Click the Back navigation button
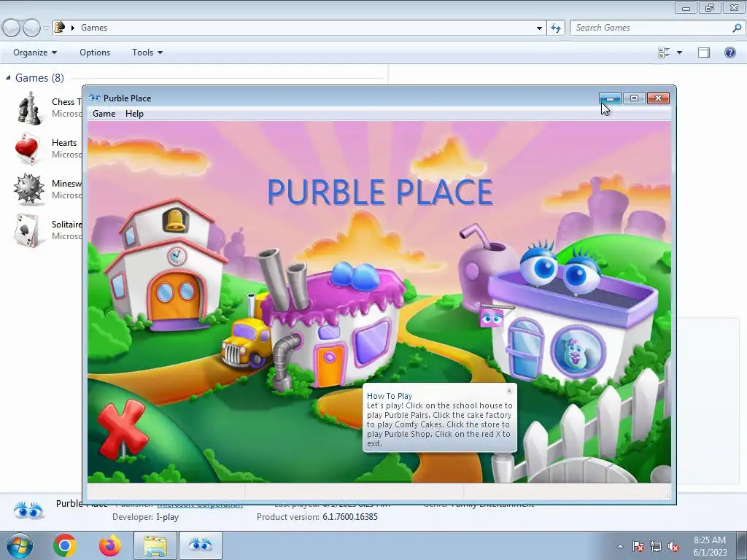Screen dimensions: 747x560 click(12, 28)
